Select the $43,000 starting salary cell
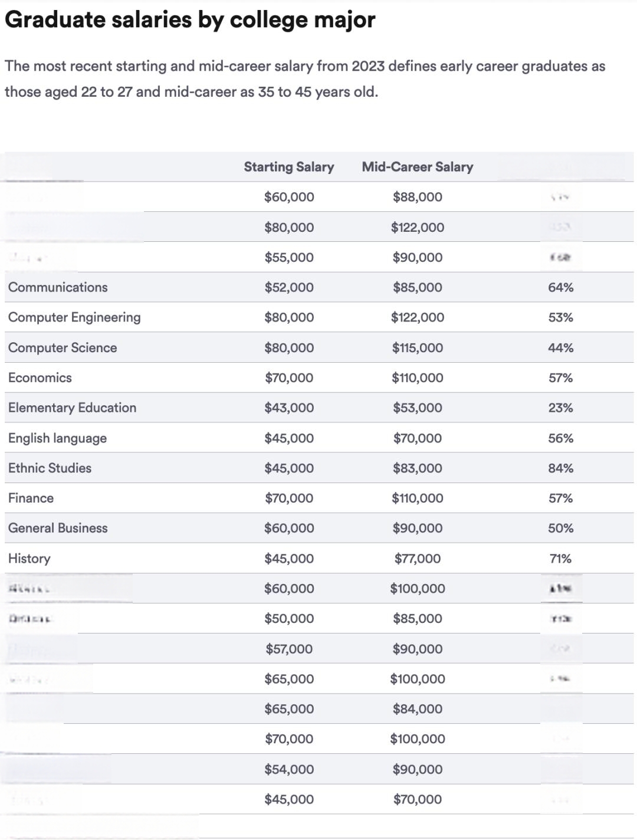 (289, 408)
